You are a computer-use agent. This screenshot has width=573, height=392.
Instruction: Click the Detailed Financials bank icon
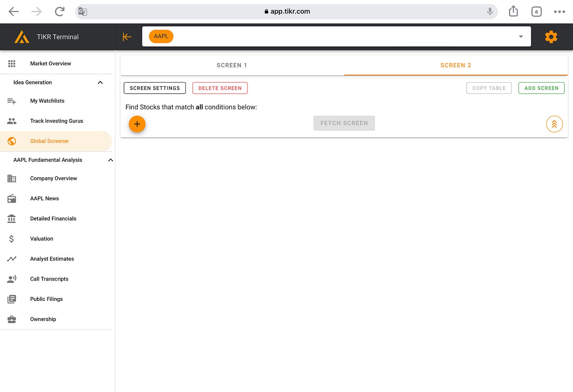12,219
